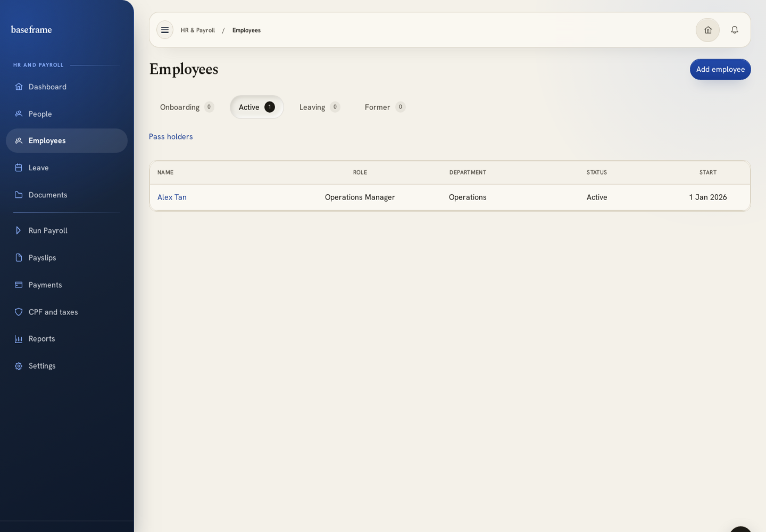766x532 pixels.
Task: Open Dashboard from the sidebar
Action: tap(47, 87)
